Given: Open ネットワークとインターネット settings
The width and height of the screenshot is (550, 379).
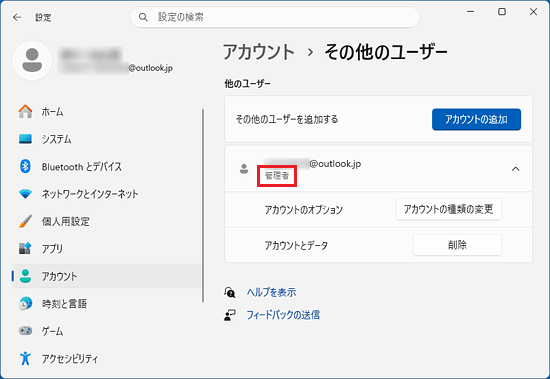Looking at the screenshot, I should pyautogui.click(x=107, y=194).
